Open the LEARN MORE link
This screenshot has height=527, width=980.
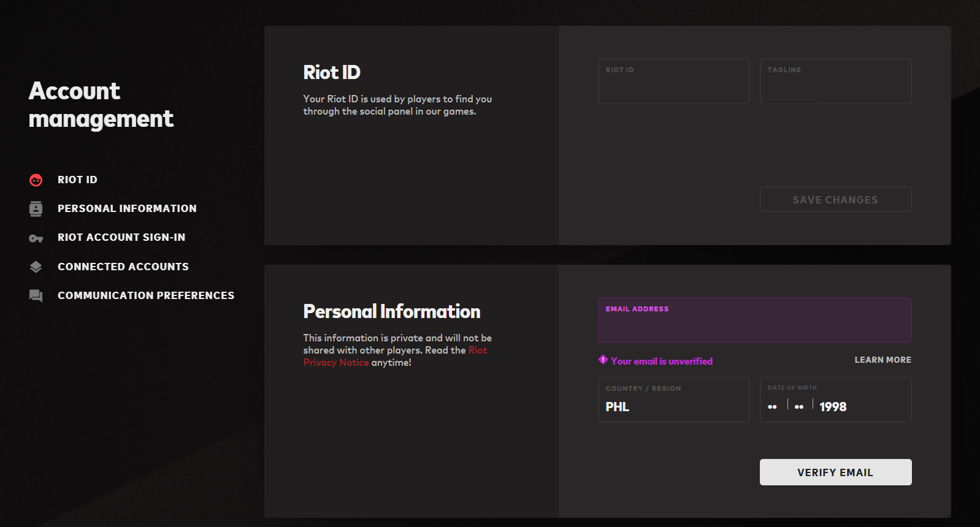pyautogui.click(x=882, y=360)
